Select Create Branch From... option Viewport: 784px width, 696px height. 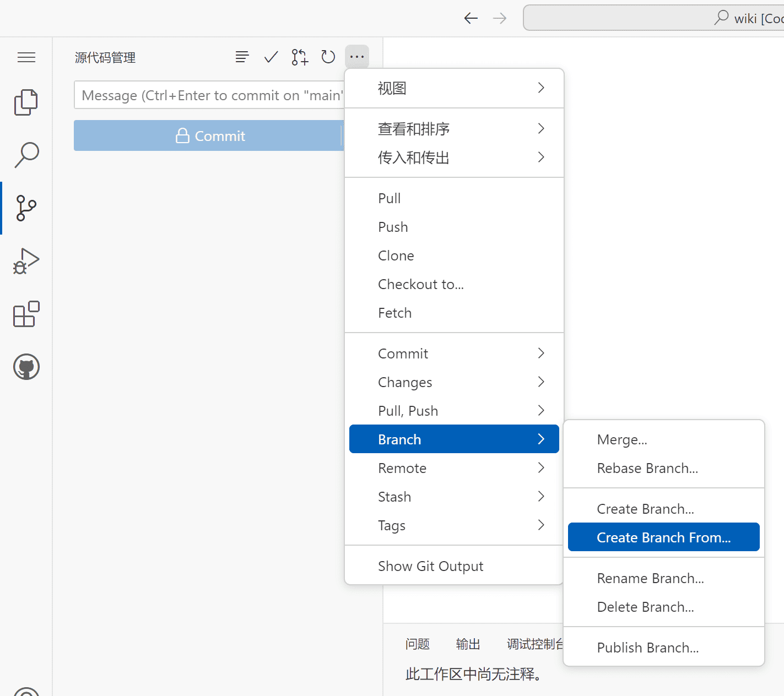663,537
